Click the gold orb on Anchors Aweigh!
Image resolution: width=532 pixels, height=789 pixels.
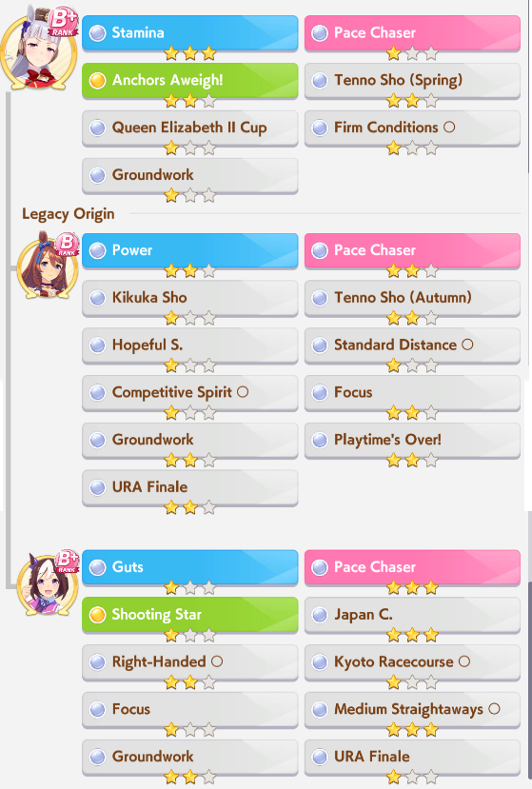(97, 81)
